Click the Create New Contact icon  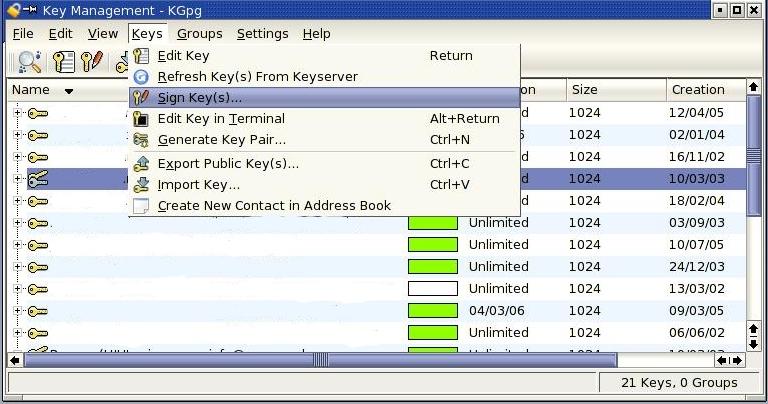141,206
